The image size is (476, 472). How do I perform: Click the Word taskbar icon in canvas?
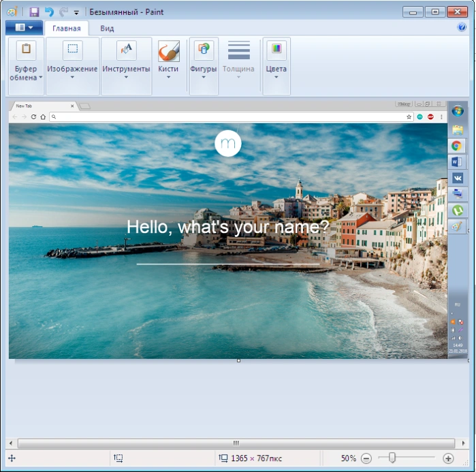click(x=457, y=162)
